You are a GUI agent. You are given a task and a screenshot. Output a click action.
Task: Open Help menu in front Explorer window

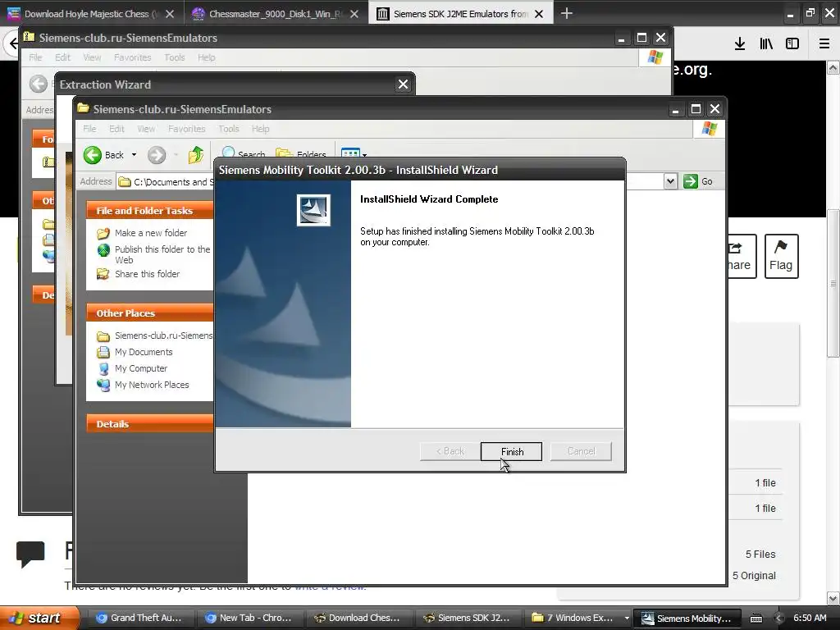tap(260, 129)
